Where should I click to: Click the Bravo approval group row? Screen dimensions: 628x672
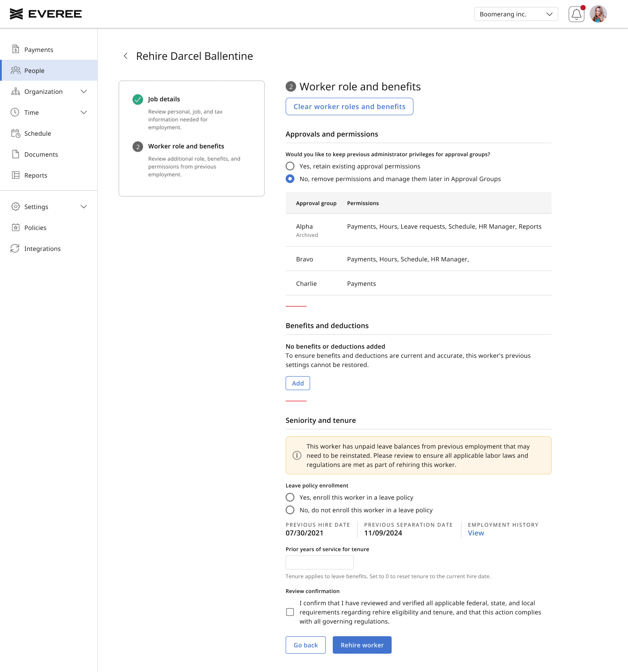[419, 259]
